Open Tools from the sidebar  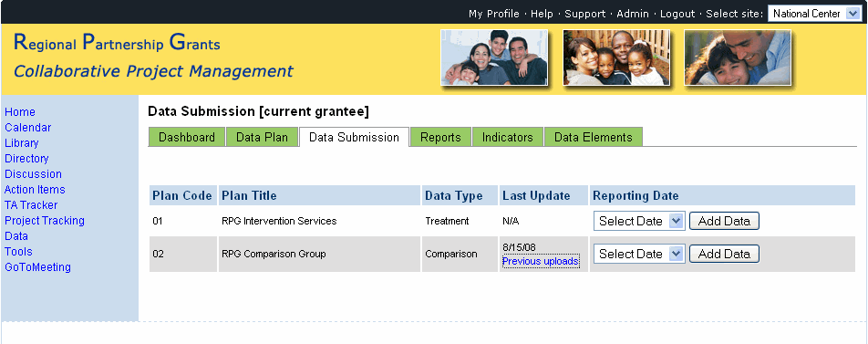click(18, 252)
